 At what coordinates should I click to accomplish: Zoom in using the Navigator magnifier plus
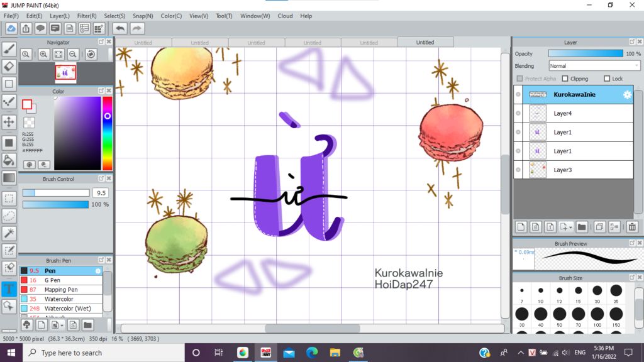coord(43,54)
